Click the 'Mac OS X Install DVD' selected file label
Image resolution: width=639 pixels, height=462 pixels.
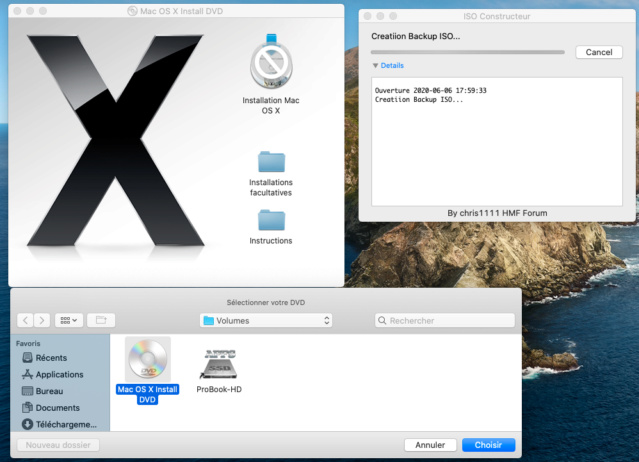pyautogui.click(x=148, y=394)
